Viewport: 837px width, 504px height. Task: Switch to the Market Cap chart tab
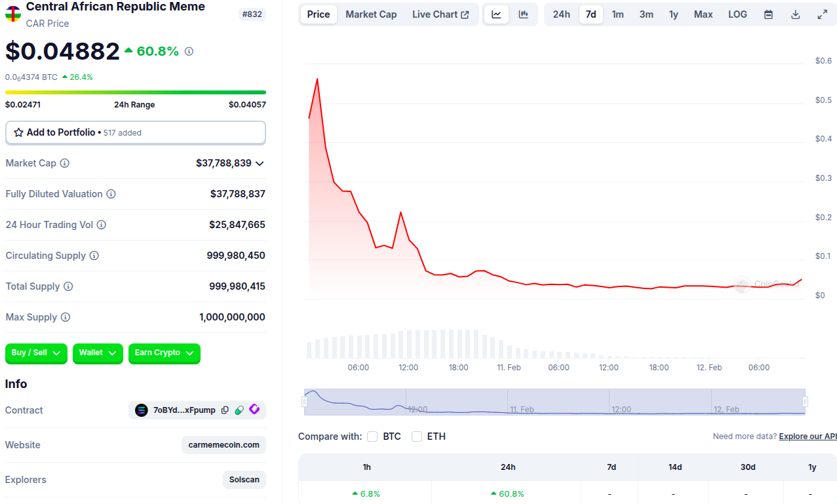pos(371,14)
